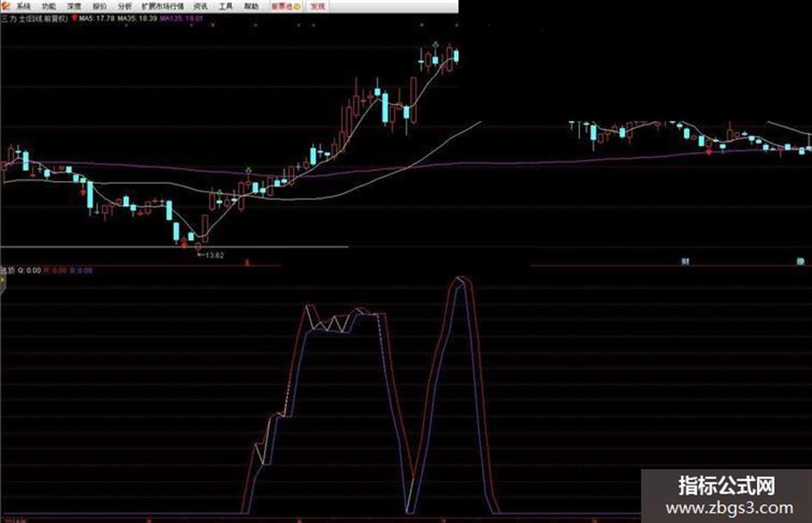The width and height of the screenshot is (812, 523).
Task: Open the 报价 menu
Action: [100, 6]
